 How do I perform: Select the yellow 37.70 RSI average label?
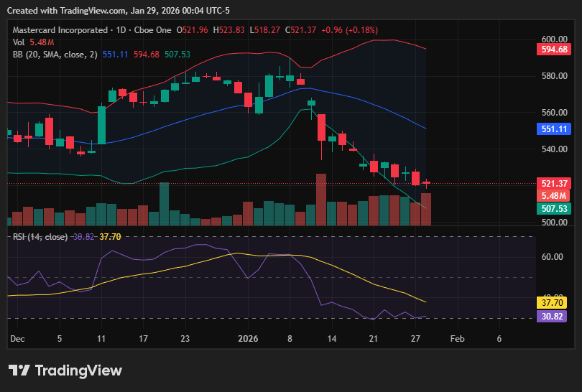pyautogui.click(x=553, y=304)
